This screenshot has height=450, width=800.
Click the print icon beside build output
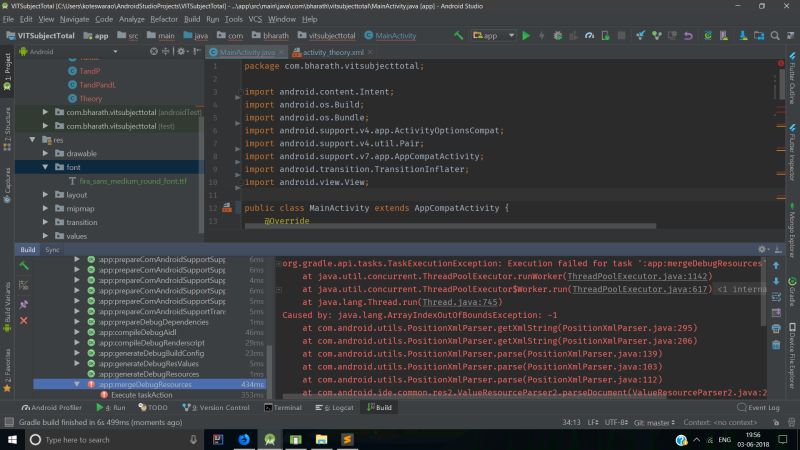776,329
